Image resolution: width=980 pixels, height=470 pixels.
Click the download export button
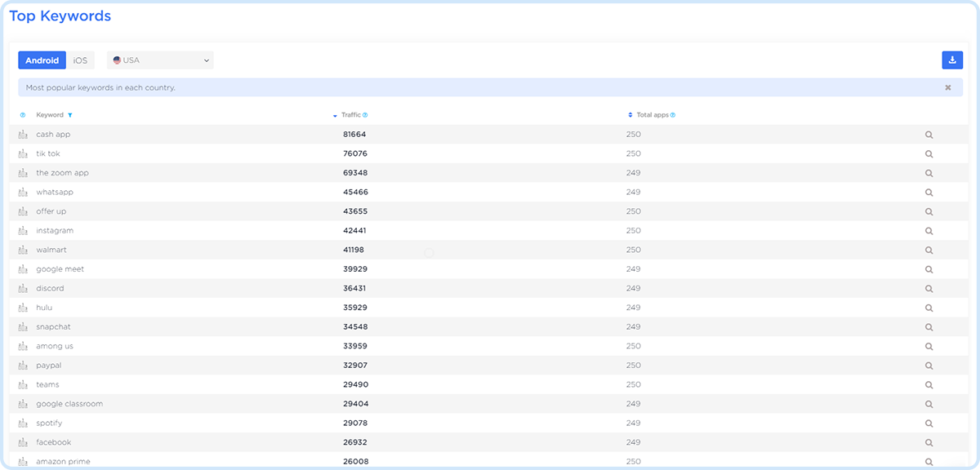[x=951, y=60]
